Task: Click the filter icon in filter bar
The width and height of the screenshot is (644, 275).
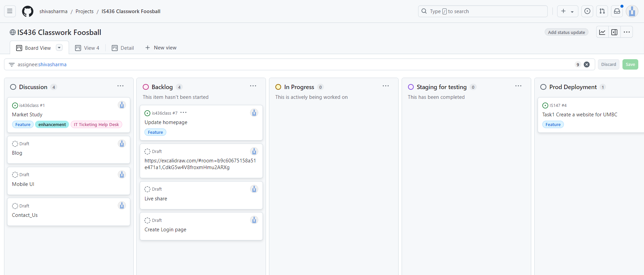Action: (12, 65)
